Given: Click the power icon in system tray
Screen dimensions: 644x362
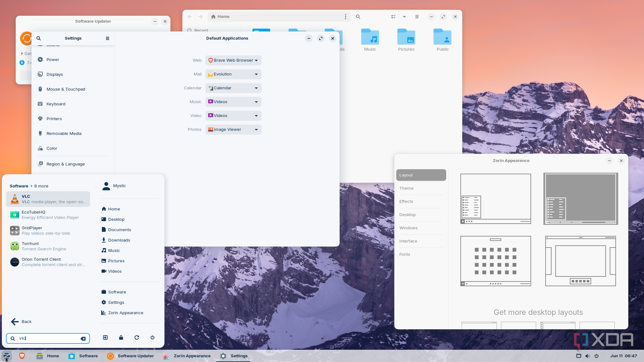Looking at the screenshot, I should 597,356.
